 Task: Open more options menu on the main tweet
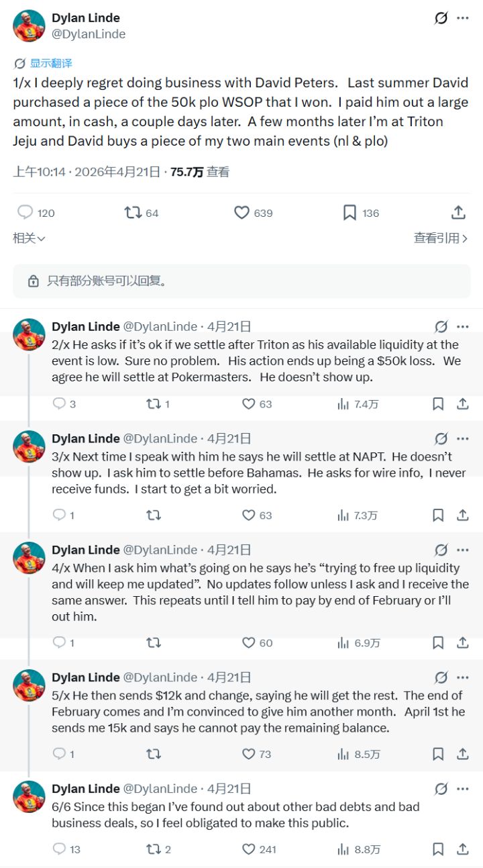click(x=464, y=18)
